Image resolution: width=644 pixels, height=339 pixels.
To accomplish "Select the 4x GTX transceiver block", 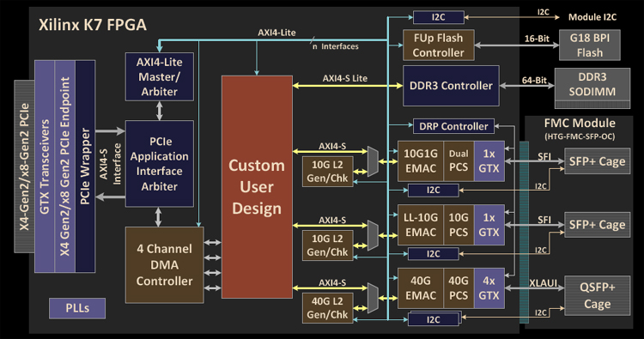I will click(x=489, y=288).
